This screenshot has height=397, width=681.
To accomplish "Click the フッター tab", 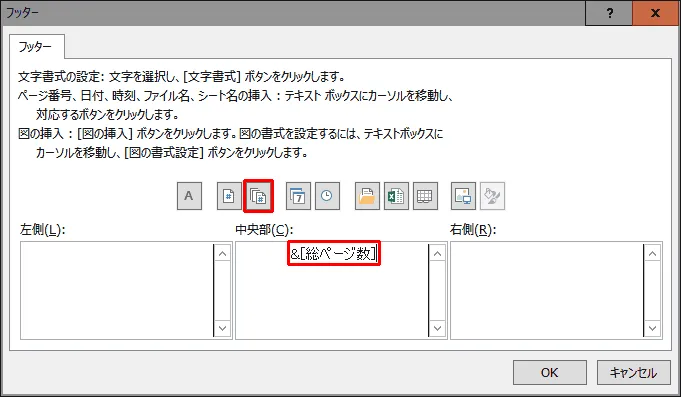I will pos(36,46).
